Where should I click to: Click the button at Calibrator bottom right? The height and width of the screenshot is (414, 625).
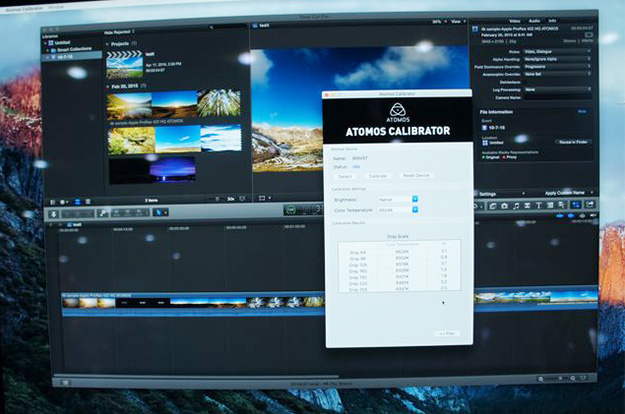(447, 333)
